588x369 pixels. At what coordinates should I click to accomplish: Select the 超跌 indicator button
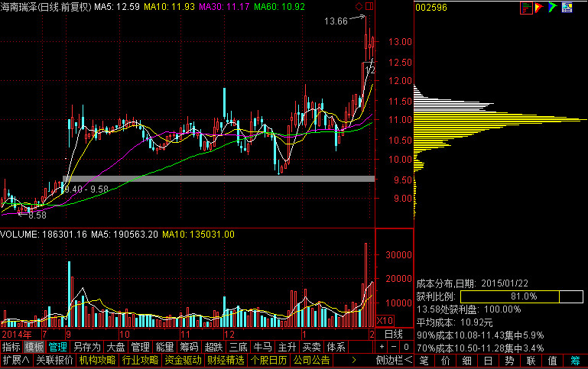coord(215,347)
